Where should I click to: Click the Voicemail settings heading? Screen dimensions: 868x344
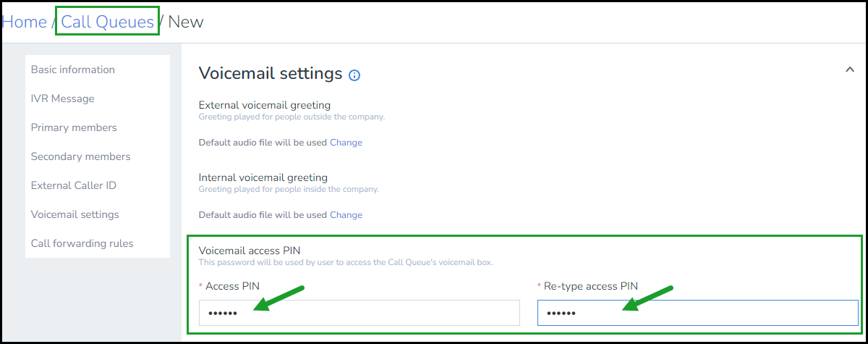271,73
